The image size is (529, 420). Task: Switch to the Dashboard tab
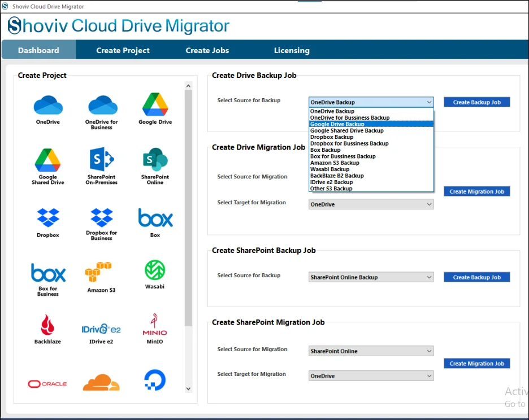point(38,50)
